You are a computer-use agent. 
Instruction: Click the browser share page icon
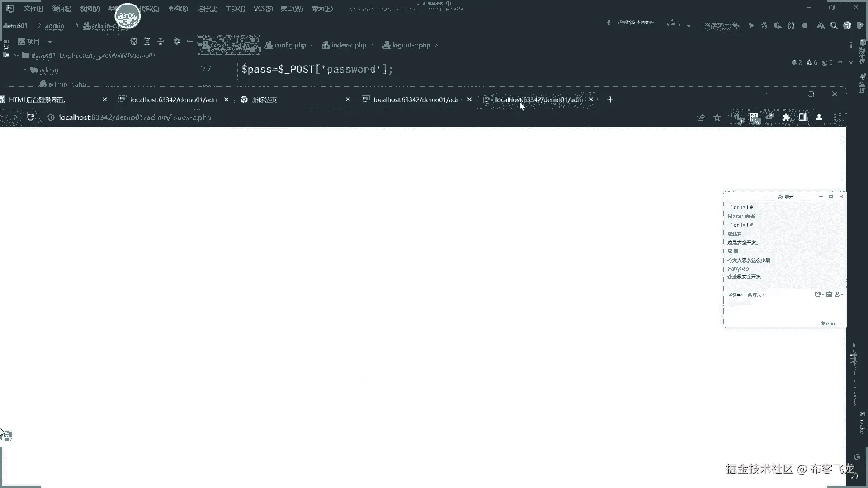701,117
